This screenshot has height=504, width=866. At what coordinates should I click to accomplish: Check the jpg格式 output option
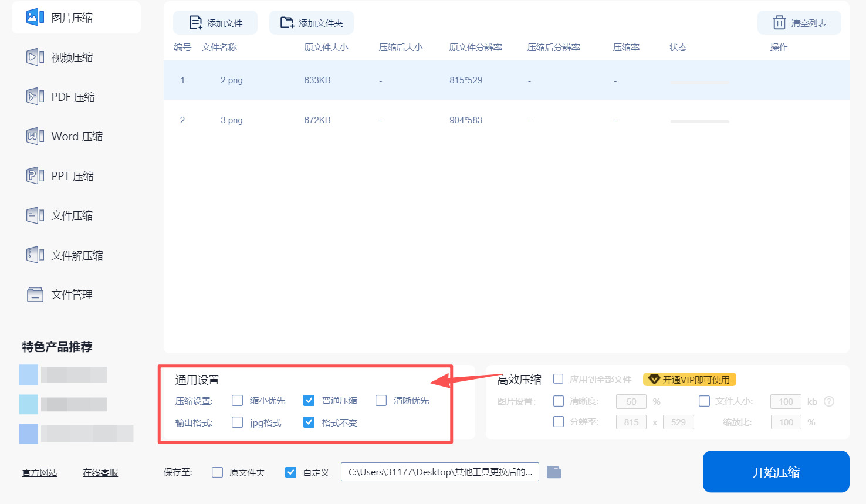pyautogui.click(x=238, y=422)
